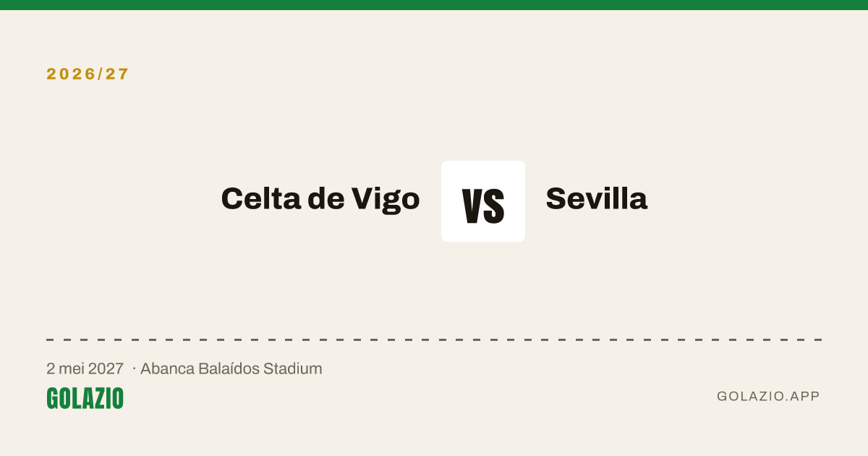Click the dashed divider line
This screenshot has width=868, height=456.
point(434,339)
